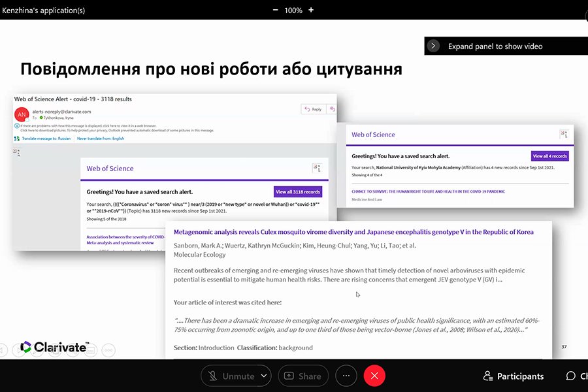Click the red AN sender avatar
This screenshot has width=588, height=392.
[x=22, y=114]
